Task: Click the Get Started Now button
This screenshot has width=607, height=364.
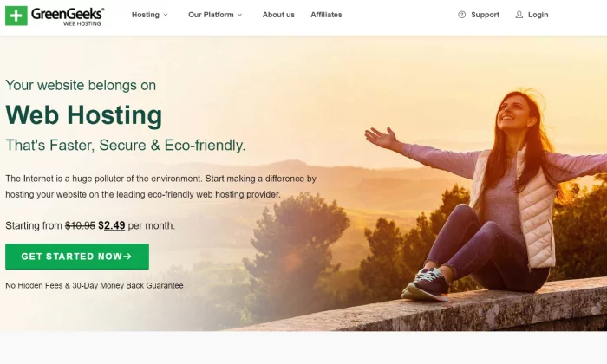Action: coord(77,257)
